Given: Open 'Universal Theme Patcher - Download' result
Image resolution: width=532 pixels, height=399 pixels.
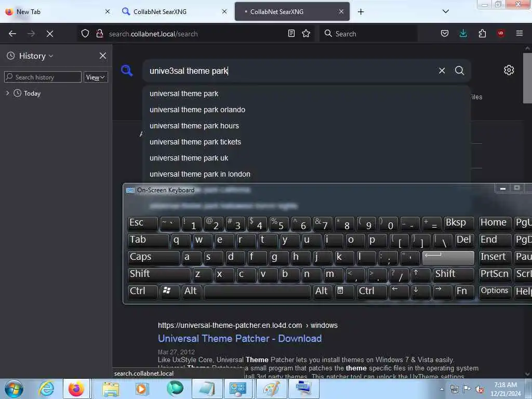Looking at the screenshot, I should 240,338.
